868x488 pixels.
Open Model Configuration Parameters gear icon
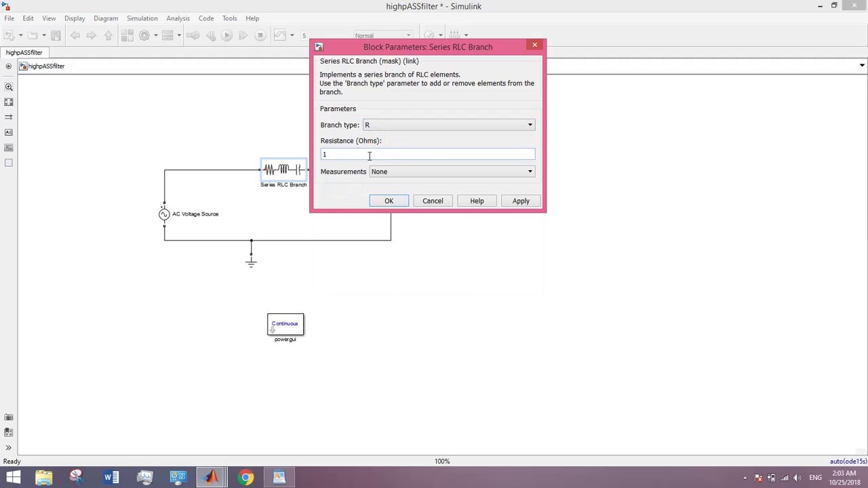tap(144, 35)
